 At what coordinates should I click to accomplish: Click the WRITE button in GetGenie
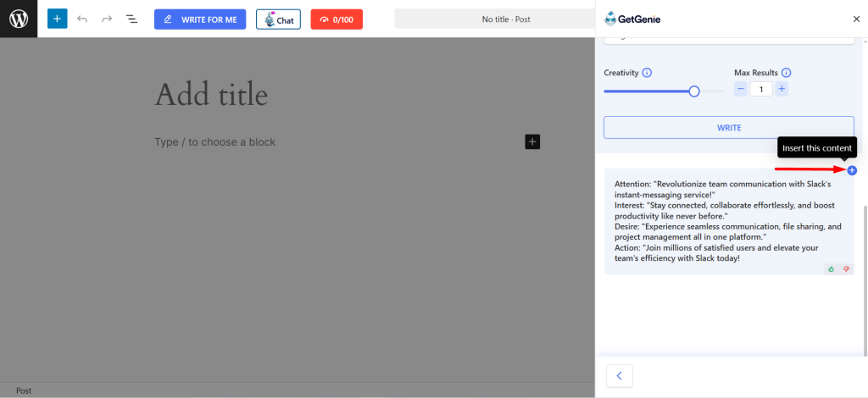coord(729,127)
